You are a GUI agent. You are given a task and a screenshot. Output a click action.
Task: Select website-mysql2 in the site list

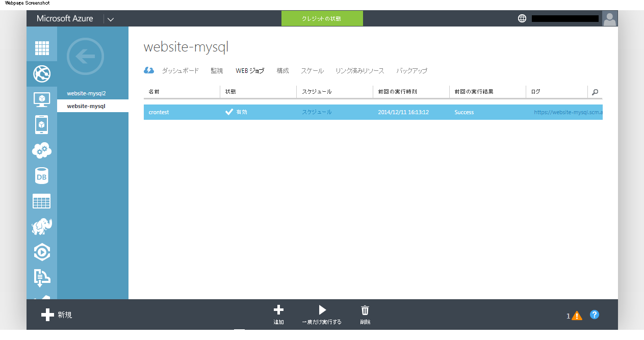point(86,94)
